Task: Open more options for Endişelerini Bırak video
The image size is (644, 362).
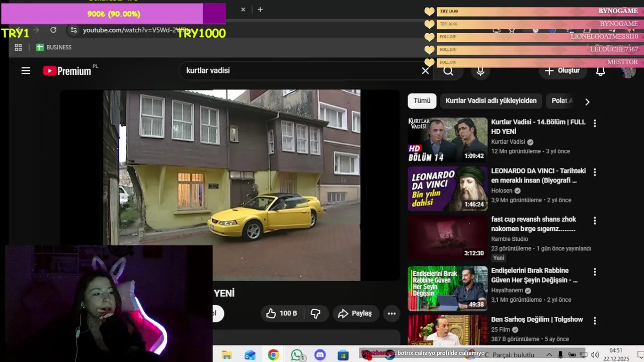Action: point(595,271)
